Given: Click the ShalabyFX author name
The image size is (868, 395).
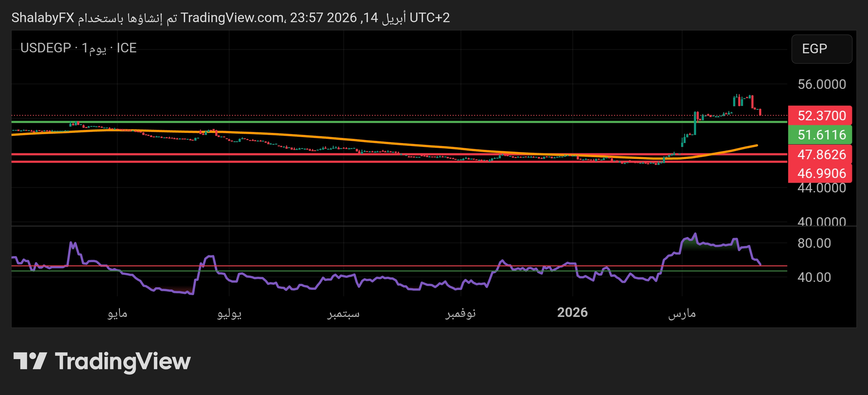Looking at the screenshot, I should tap(43, 18).
